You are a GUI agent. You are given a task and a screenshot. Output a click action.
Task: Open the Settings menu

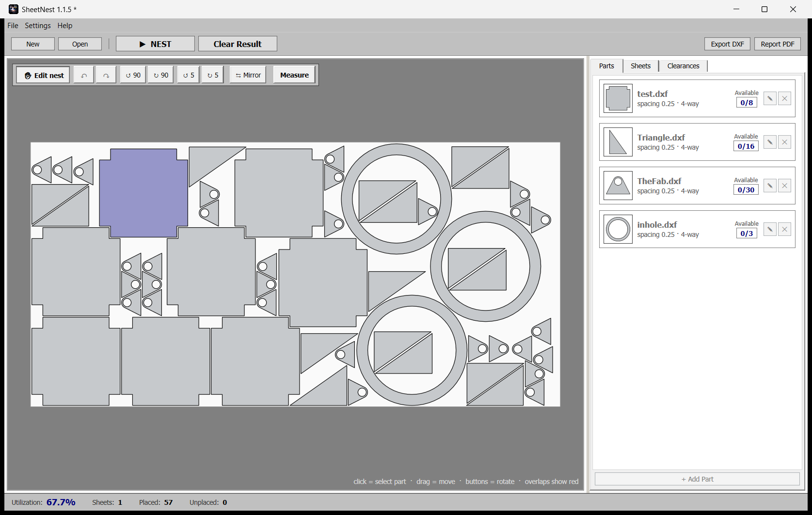(38, 26)
